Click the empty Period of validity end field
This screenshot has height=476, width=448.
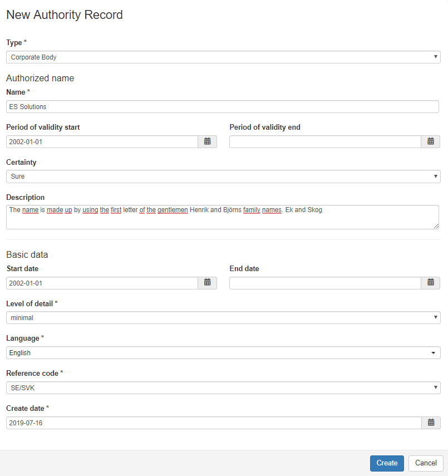click(x=326, y=142)
